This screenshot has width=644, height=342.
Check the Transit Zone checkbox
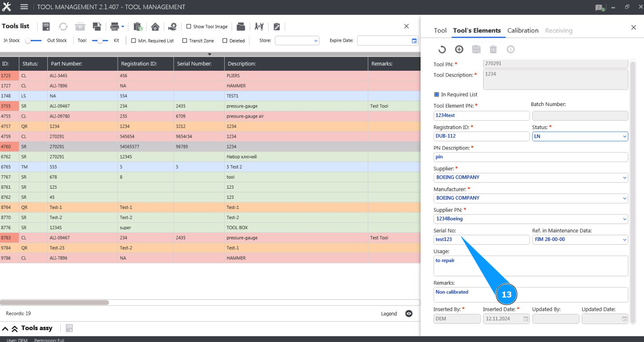click(x=185, y=41)
